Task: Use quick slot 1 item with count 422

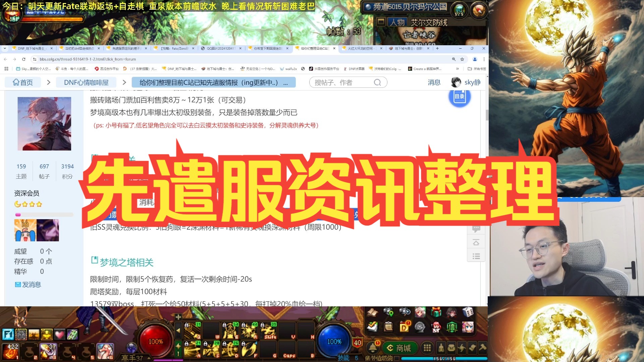Action: tap(11, 351)
